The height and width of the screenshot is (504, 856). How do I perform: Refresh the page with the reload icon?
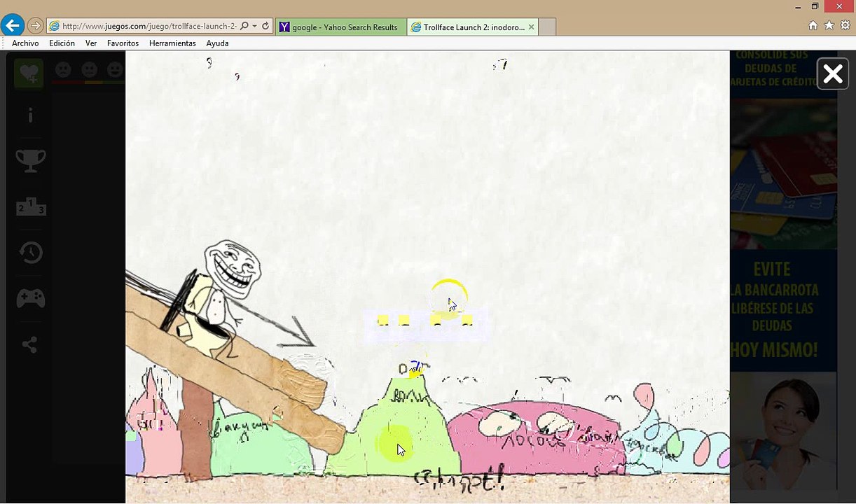tap(265, 27)
